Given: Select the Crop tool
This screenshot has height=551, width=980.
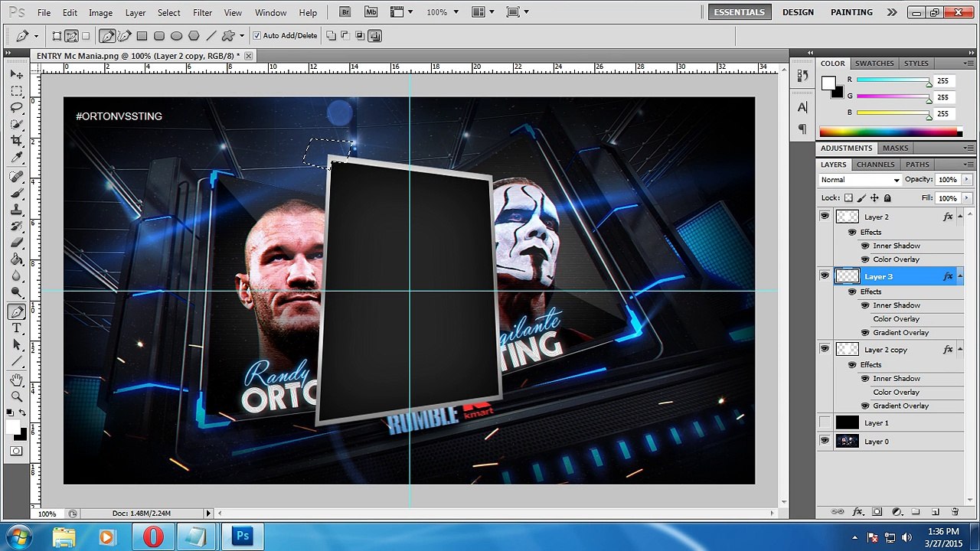Looking at the screenshot, I should click(x=16, y=141).
